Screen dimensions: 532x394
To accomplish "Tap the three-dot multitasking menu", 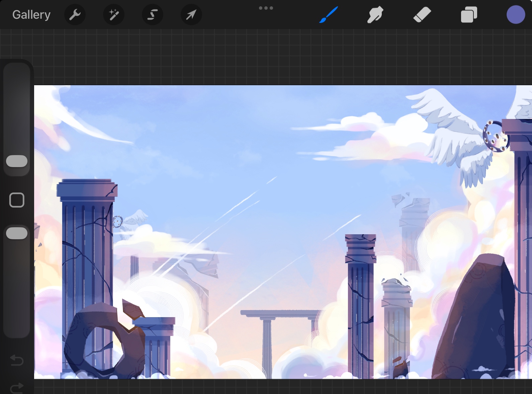I will (x=266, y=8).
